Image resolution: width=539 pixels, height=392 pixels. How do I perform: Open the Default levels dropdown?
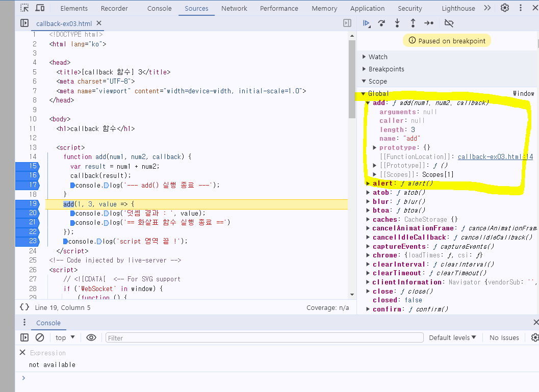[x=452, y=338]
